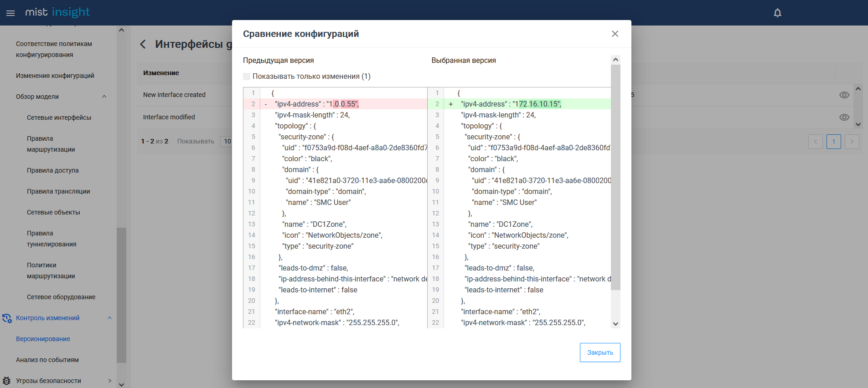The height and width of the screenshot is (388, 868).
Task: Open Сетевые интерфейсы menu item
Action: tap(59, 117)
